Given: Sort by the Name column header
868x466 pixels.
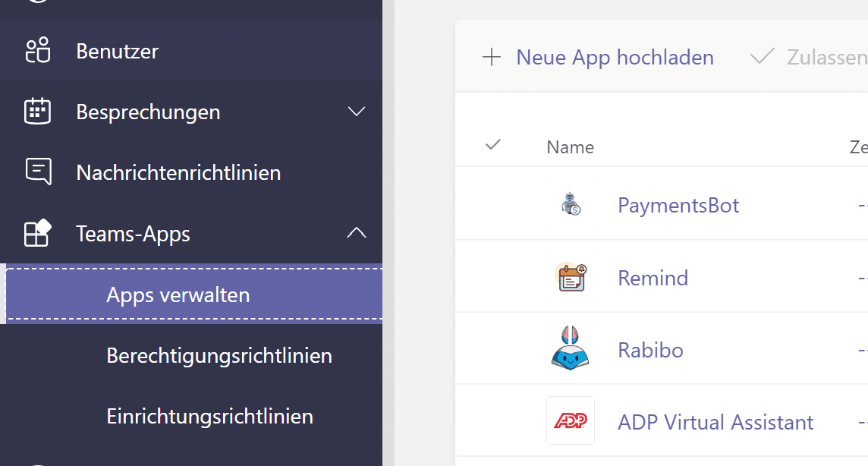Looking at the screenshot, I should coord(570,147).
